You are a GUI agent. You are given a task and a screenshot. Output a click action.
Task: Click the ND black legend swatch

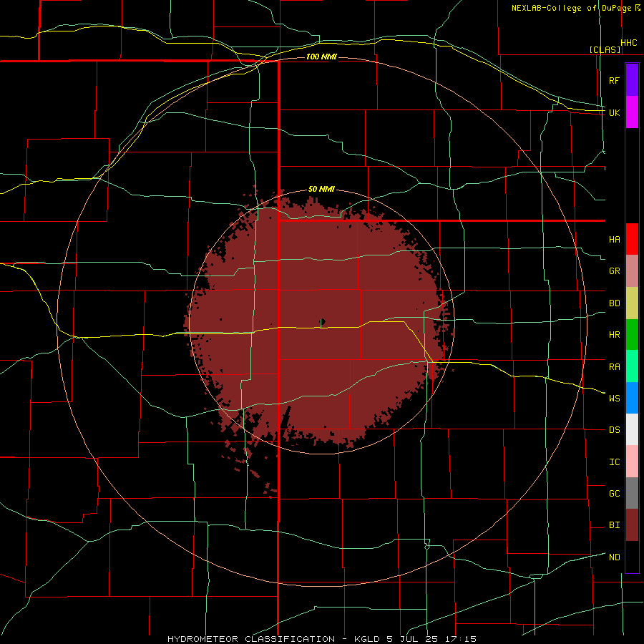(x=632, y=557)
